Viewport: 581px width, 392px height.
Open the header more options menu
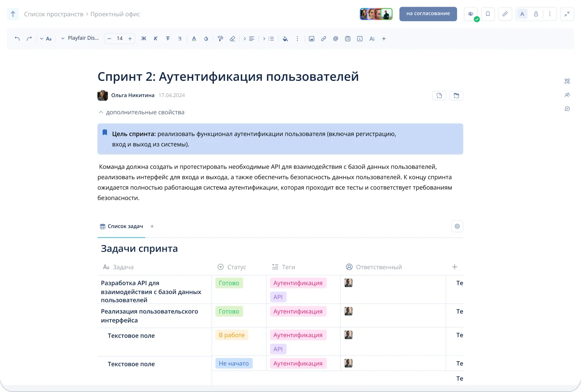coord(550,14)
